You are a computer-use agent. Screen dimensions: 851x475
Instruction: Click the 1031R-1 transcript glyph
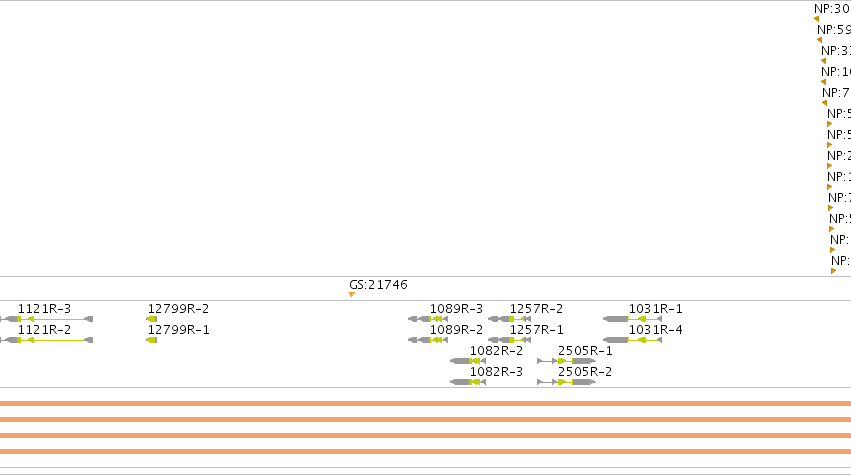pyautogui.click(x=632, y=319)
